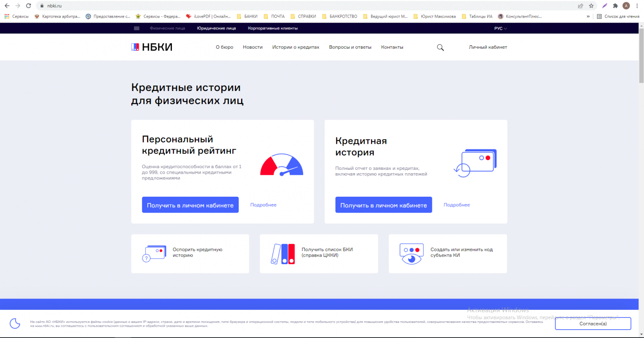This screenshot has width=644, height=338.
Task: Expand the РУС language dropdown
Action: [x=501, y=29]
